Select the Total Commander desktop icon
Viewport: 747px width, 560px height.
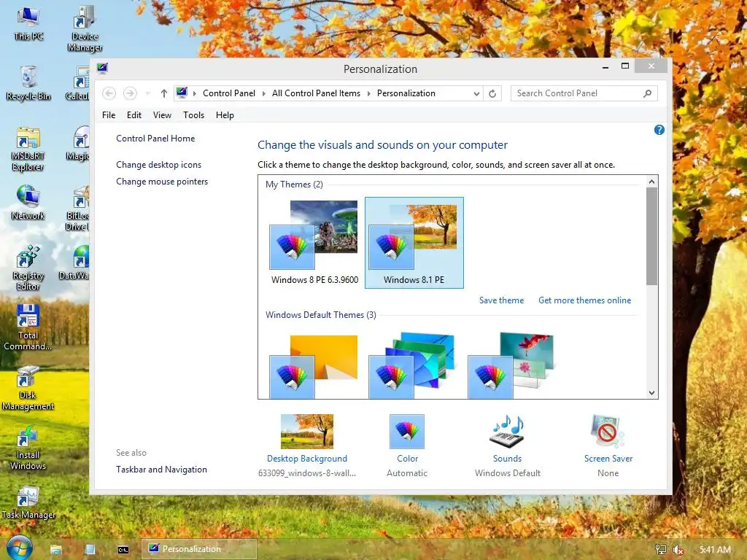(28, 327)
